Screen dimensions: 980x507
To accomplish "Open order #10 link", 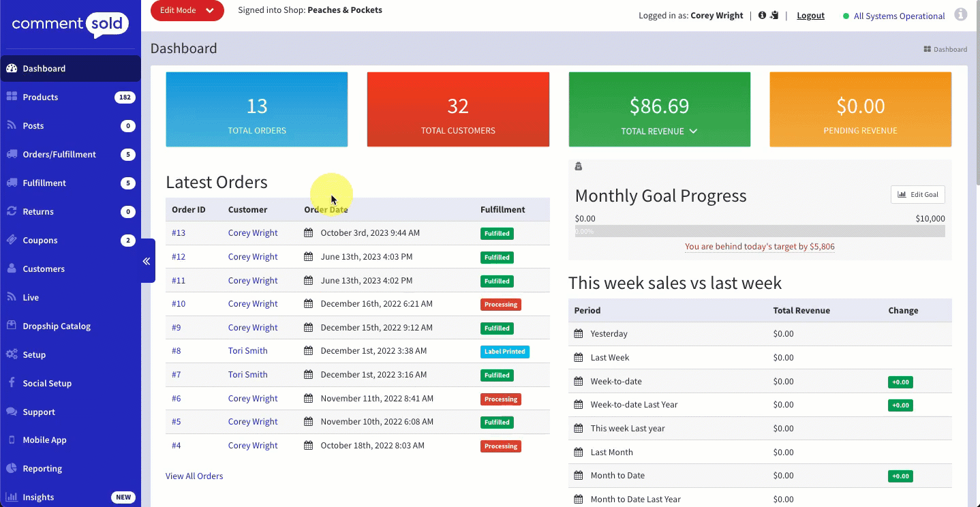I will point(179,304).
